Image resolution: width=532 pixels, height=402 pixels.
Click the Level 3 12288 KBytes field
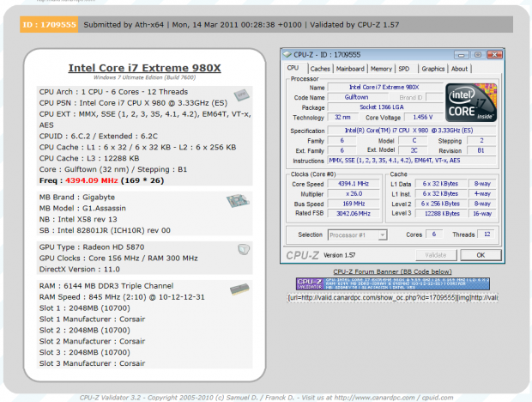(x=442, y=214)
